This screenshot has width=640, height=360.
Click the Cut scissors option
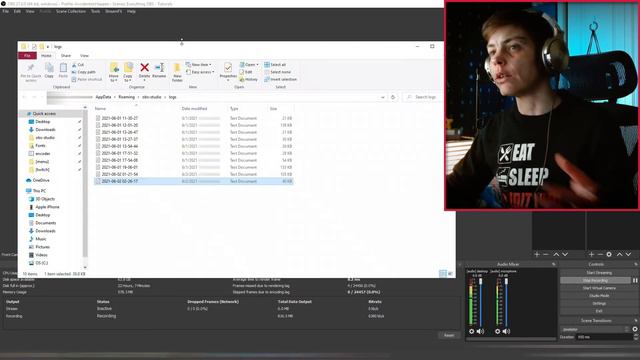point(78,65)
